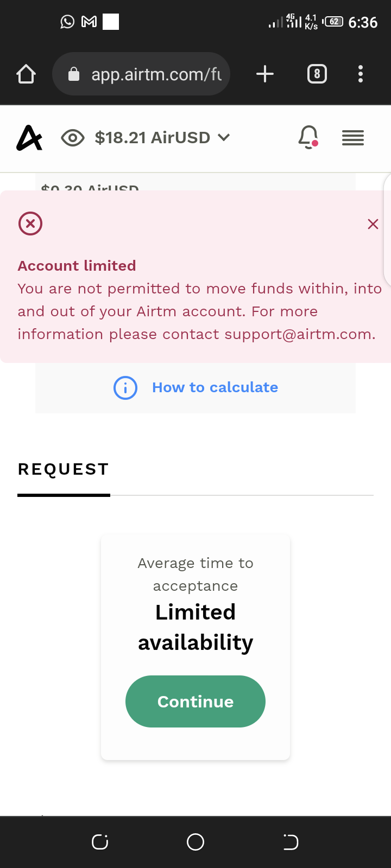Viewport: 391px width, 868px height.
Task: Open the hamburger navigation menu
Action: (353, 138)
